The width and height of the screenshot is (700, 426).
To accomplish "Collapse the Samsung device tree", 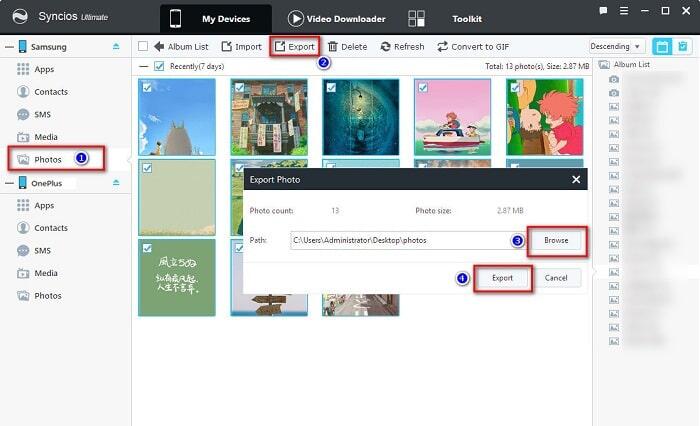I will [x=9, y=47].
